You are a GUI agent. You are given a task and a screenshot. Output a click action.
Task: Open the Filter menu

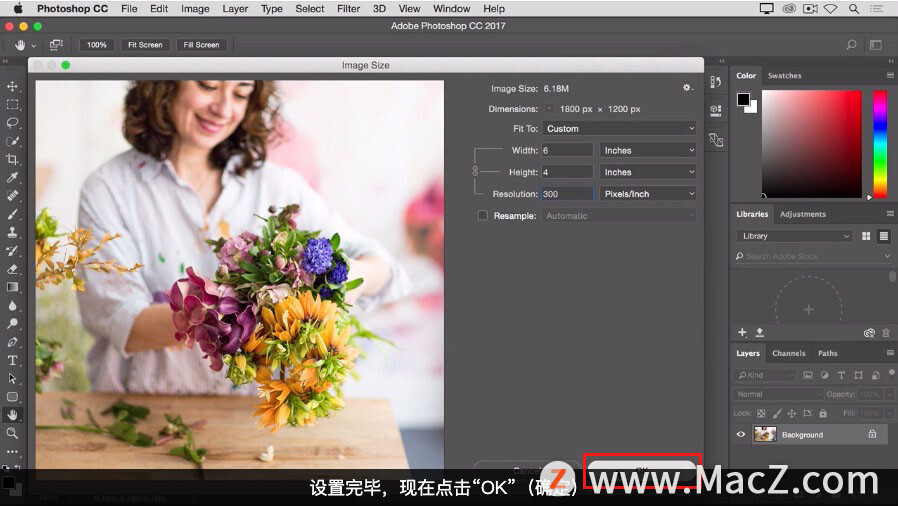[x=348, y=9]
